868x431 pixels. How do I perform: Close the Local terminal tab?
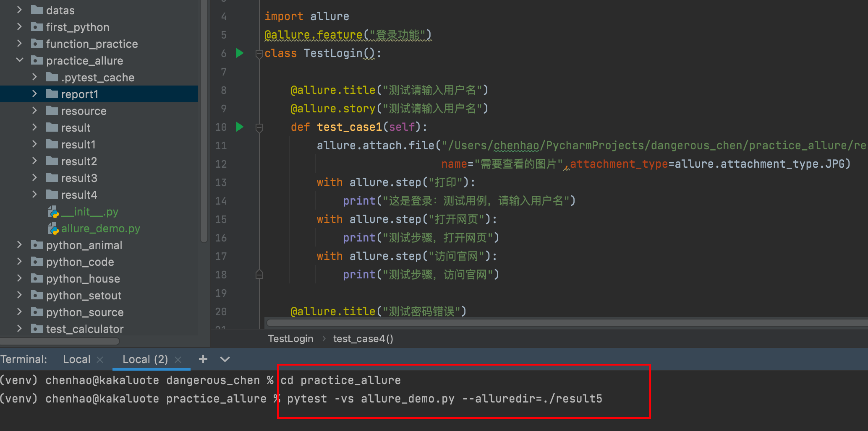[100, 360]
